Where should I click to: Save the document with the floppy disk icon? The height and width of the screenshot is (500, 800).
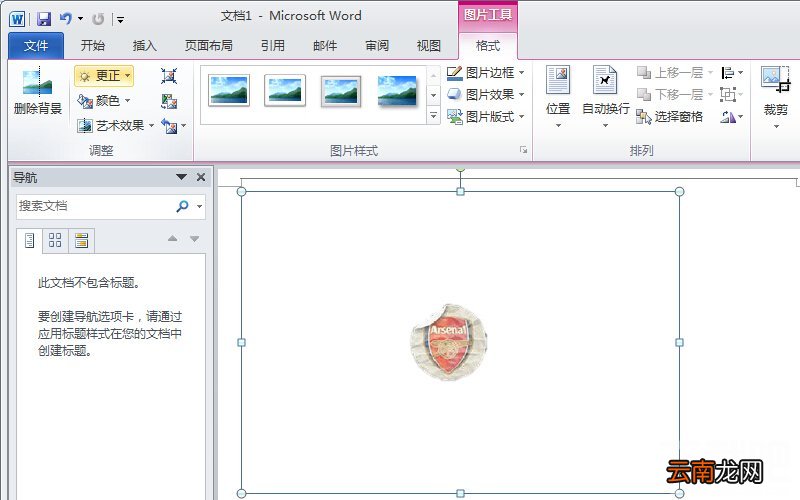click(44, 19)
